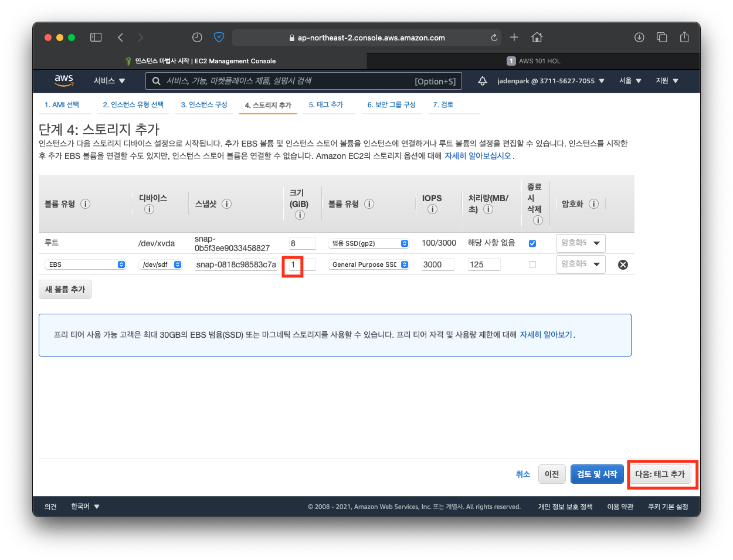Click the search magnifier icon in AWS bar
This screenshot has height=560, width=733.
[157, 81]
